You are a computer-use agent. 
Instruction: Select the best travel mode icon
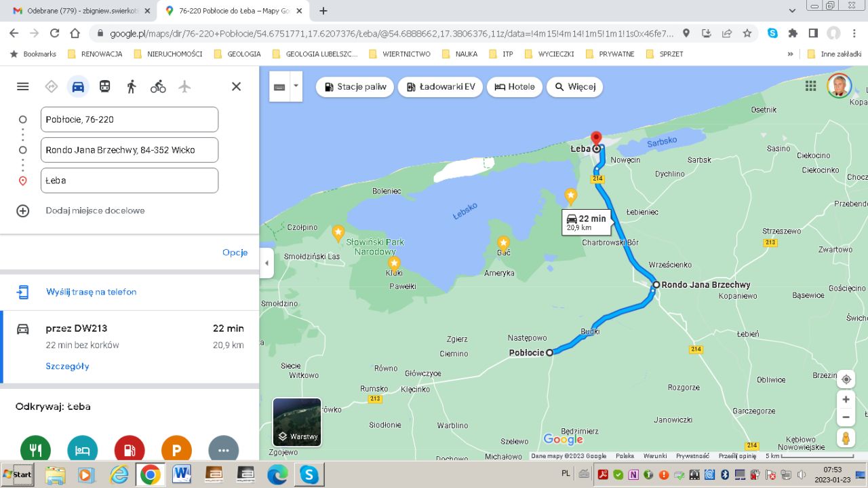(51, 86)
